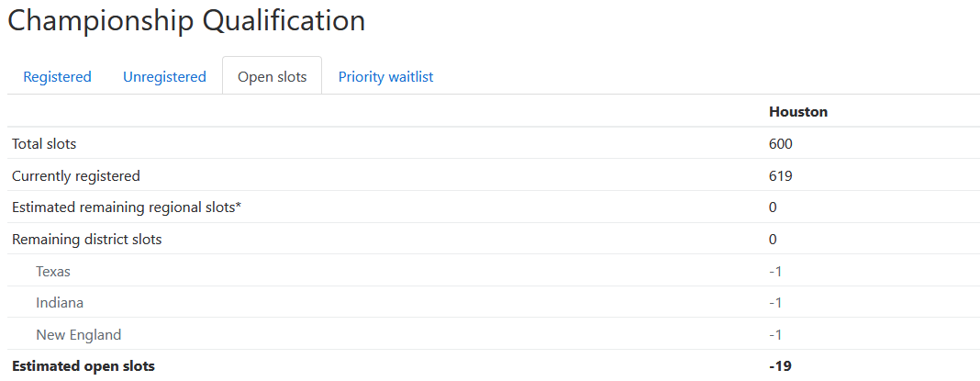Click the -1 value in Texas row
The width and height of the screenshot is (980, 381).
775,272
